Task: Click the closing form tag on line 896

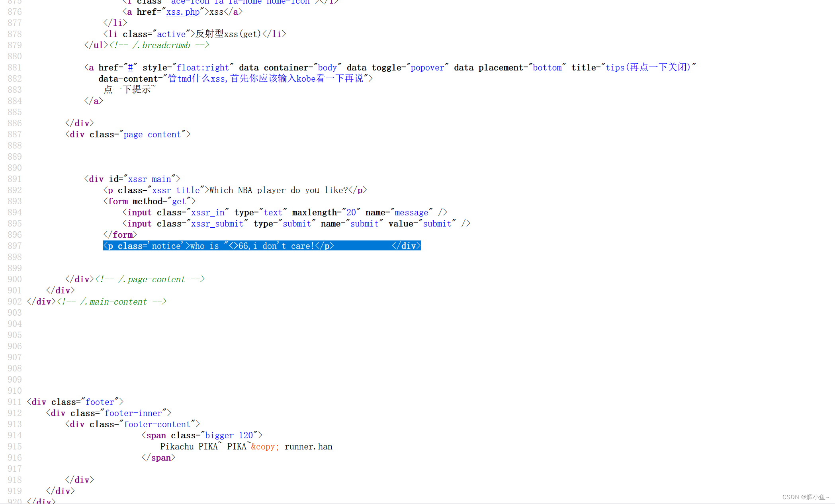Action: 120,235
